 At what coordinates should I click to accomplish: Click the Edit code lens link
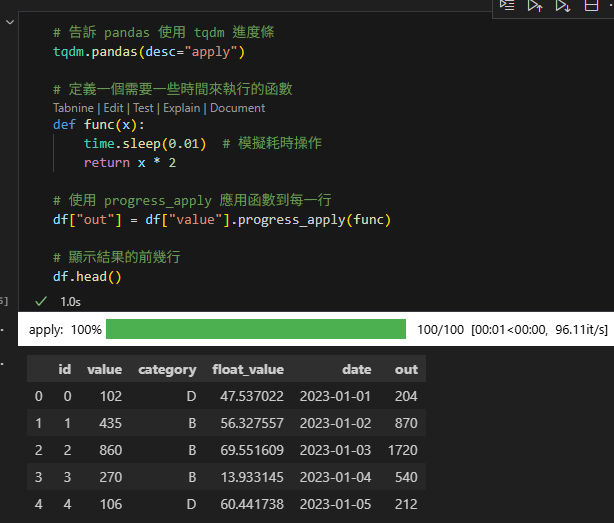[114, 108]
